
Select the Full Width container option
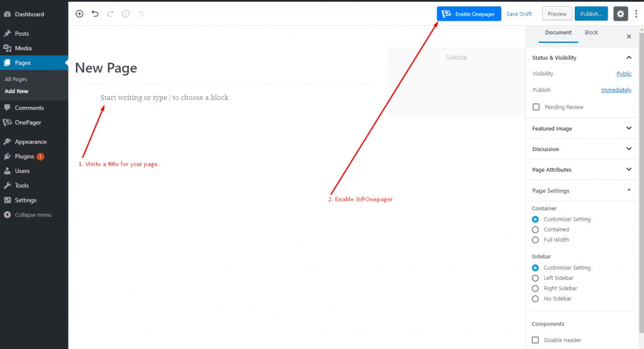point(535,240)
